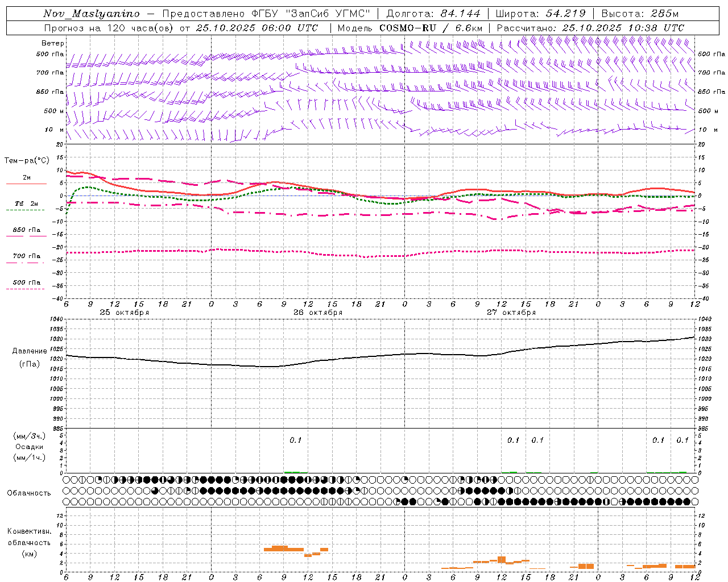Click the '25 октября' date label
The width and height of the screenshot is (728, 582).
125,313
